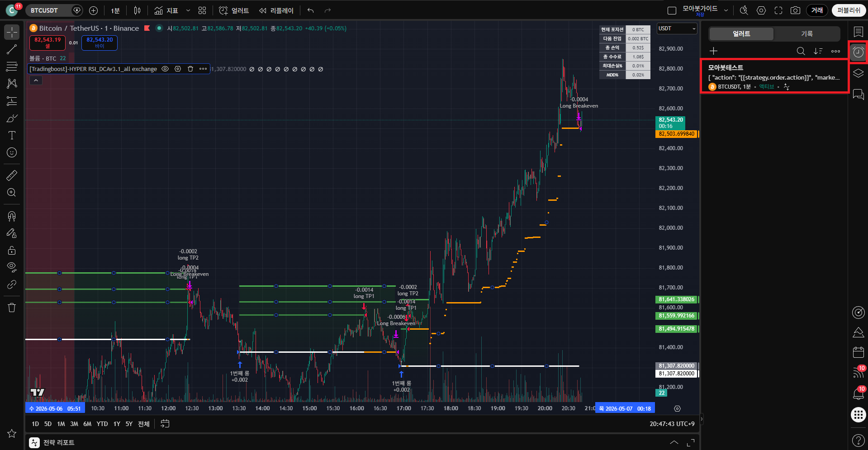Image resolution: width=868 pixels, height=450 pixels.
Task: Open the emoji and icons tool
Action: (12, 152)
